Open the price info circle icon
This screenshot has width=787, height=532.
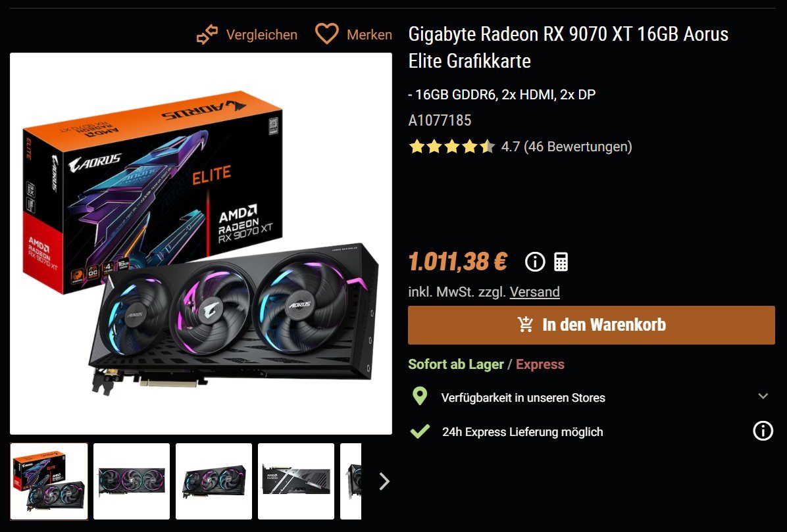(535, 262)
